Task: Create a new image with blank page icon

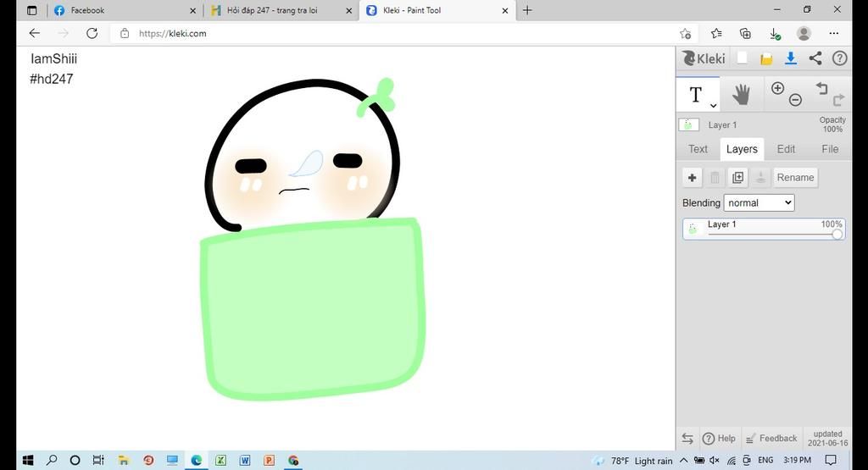Action: tap(743, 58)
